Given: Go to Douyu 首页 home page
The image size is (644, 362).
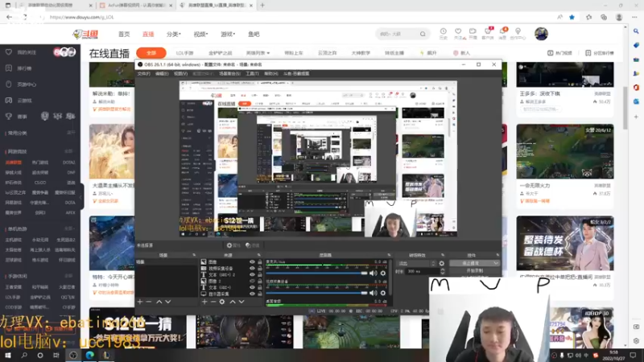Looking at the screenshot, I should tap(124, 34).
